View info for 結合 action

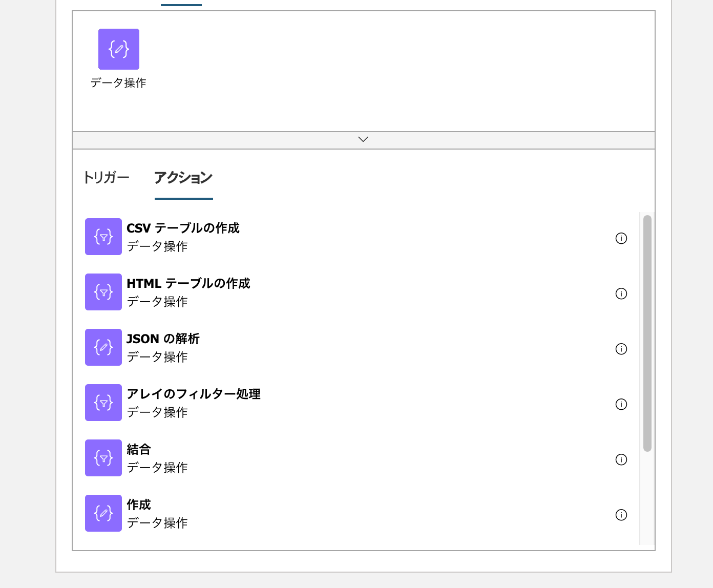pos(621,459)
